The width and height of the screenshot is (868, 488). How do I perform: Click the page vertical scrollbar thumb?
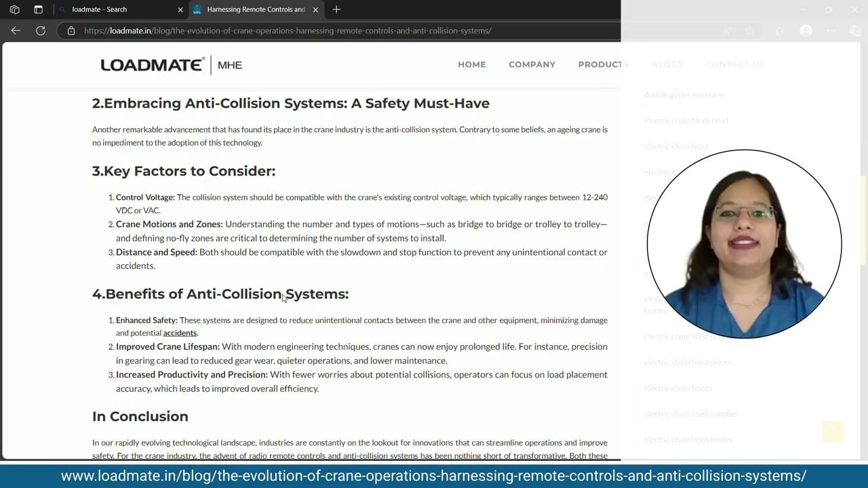(x=863, y=220)
